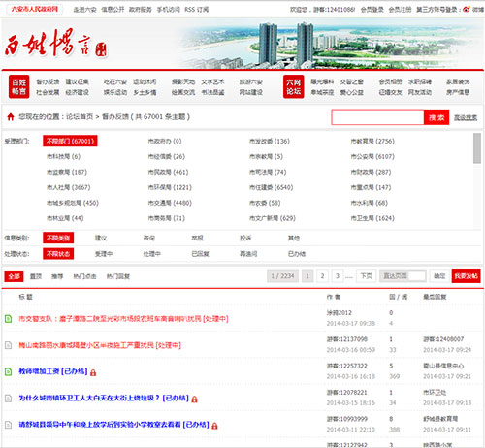Open the 旅游六安 board link
Viewport: 485px width, 448px height.
click(250, 81)
